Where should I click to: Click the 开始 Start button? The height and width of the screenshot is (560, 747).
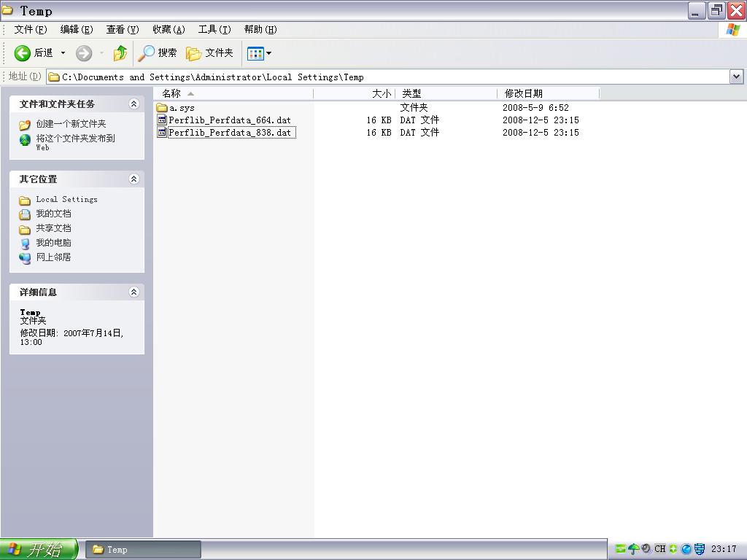[x=39, y=550]
